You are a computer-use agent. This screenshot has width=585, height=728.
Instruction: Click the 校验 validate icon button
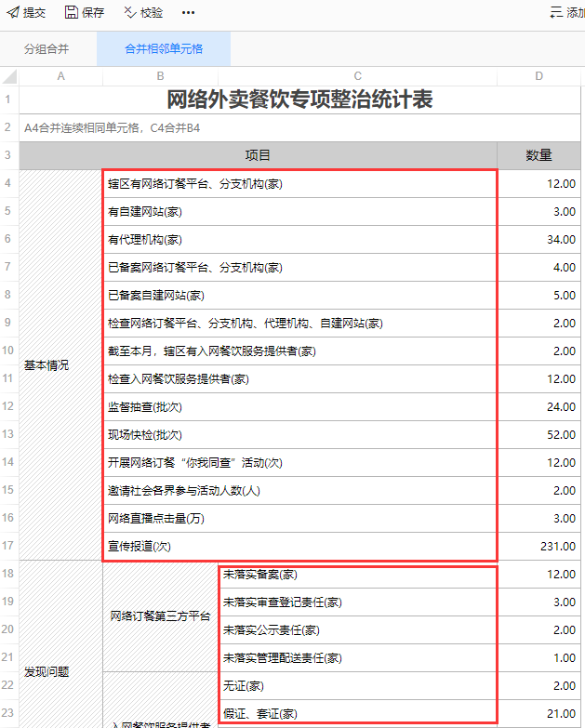point(142,13)
